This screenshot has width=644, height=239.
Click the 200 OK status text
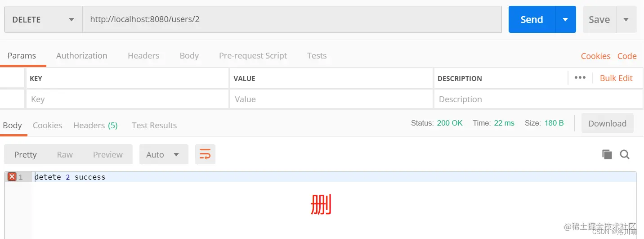(450, 123)
